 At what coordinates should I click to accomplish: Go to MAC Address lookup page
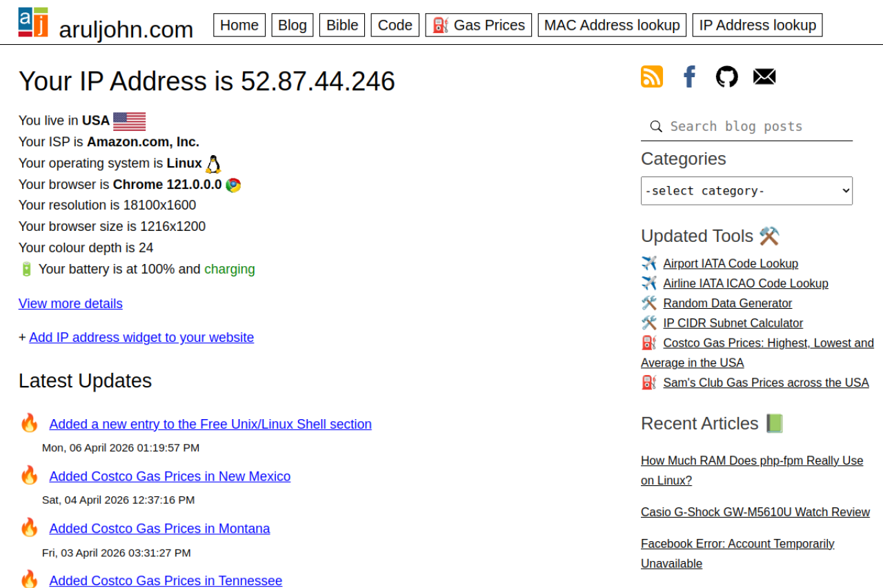[612, 26]
